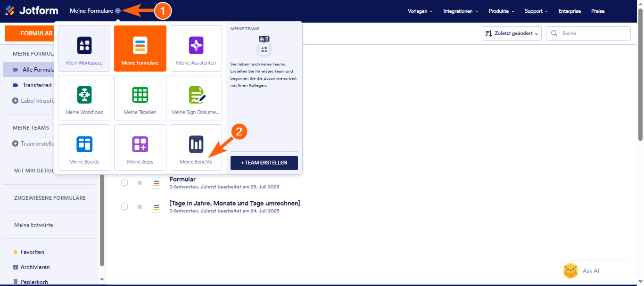Click the page vertical scrollbar
Screen dimensions: 644x286
(640, 75)
